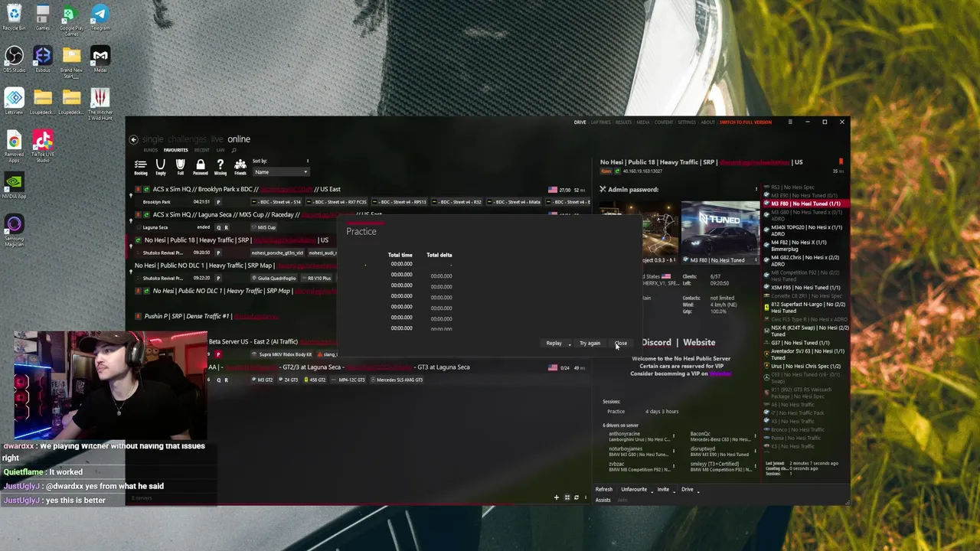This screenshot has height=551, width=980.
Task: Select M340i TOPG20 car entry
Action: pyautogui.click(x=806, y=230)
